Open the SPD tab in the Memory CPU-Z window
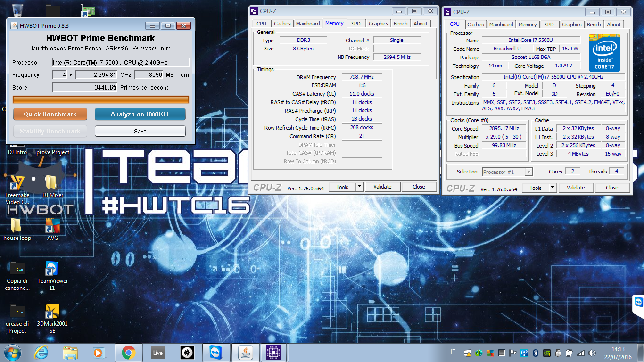 coord(356,24)
